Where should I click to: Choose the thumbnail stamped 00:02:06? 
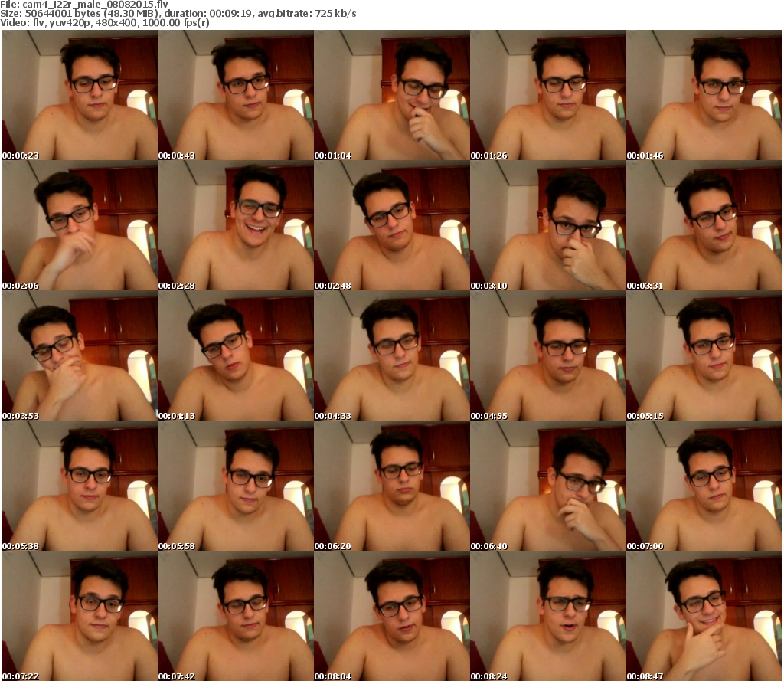coord(80,226)
